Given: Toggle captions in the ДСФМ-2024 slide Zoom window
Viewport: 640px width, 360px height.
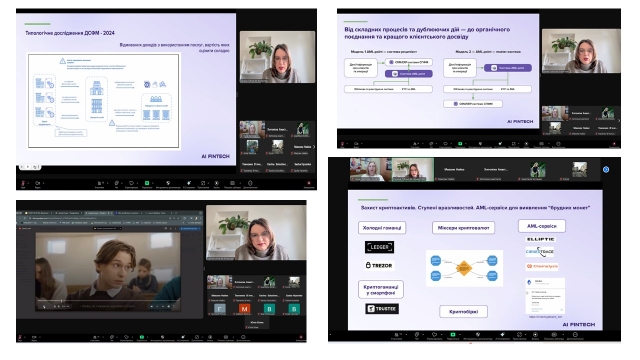Looking at the screenshot, I should (233, 183).
